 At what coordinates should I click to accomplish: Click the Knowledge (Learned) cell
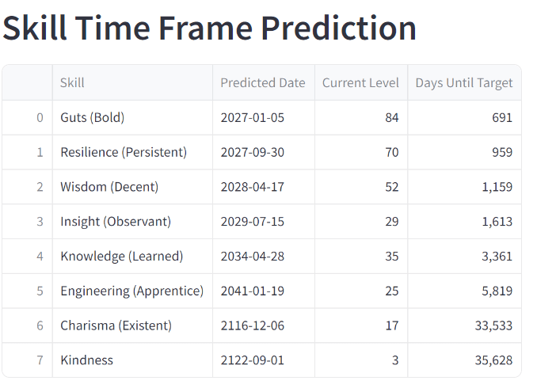tap(132, 256)
